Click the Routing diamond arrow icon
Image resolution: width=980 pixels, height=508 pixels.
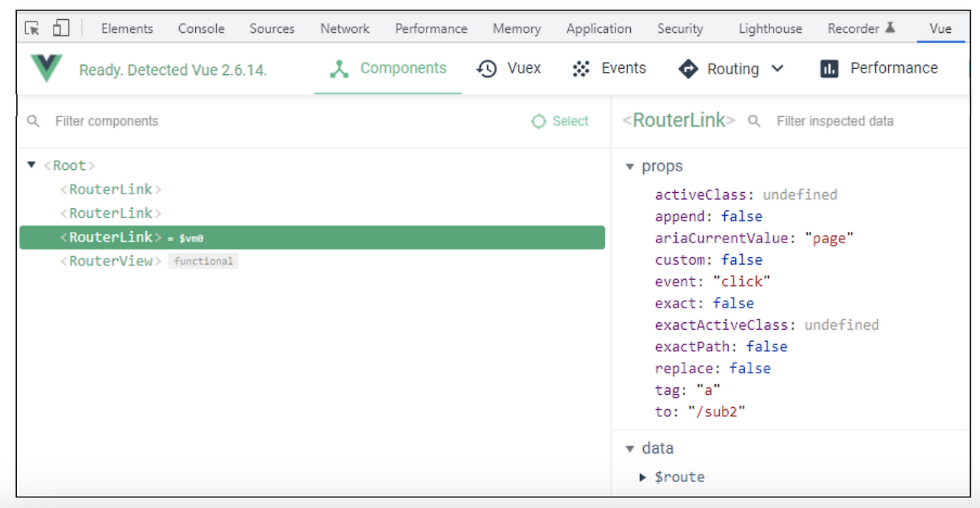click(x=688, y=69)
